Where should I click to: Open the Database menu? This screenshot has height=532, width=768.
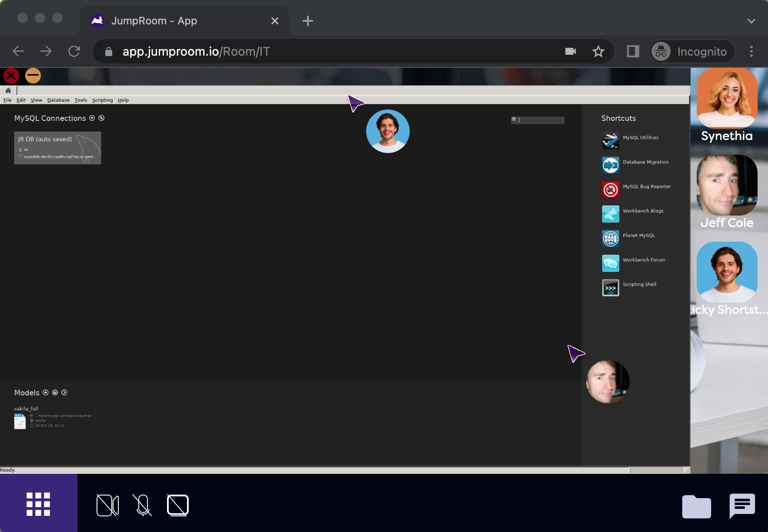(58, 100)
